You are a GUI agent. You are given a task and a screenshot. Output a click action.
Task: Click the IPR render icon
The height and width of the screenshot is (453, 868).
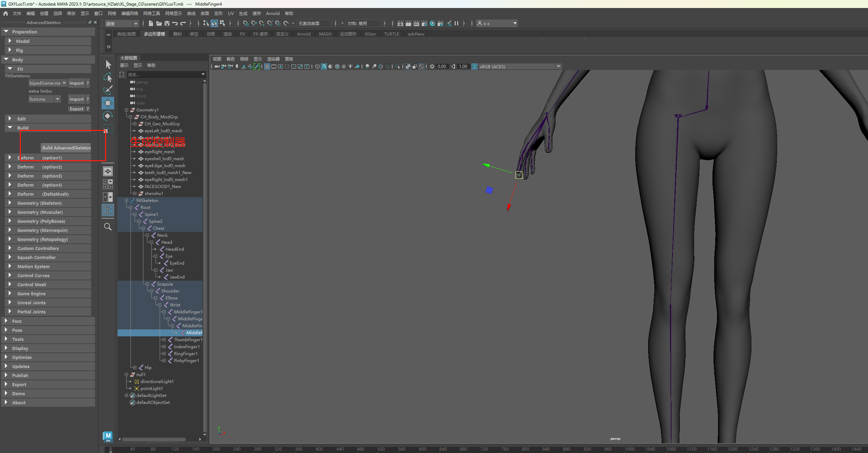[416, 23]
